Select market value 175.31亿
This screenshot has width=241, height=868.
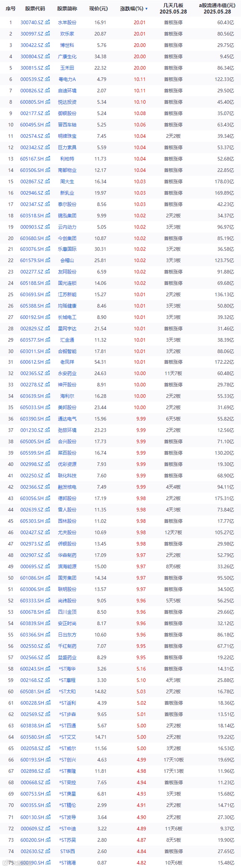point(224,498)
